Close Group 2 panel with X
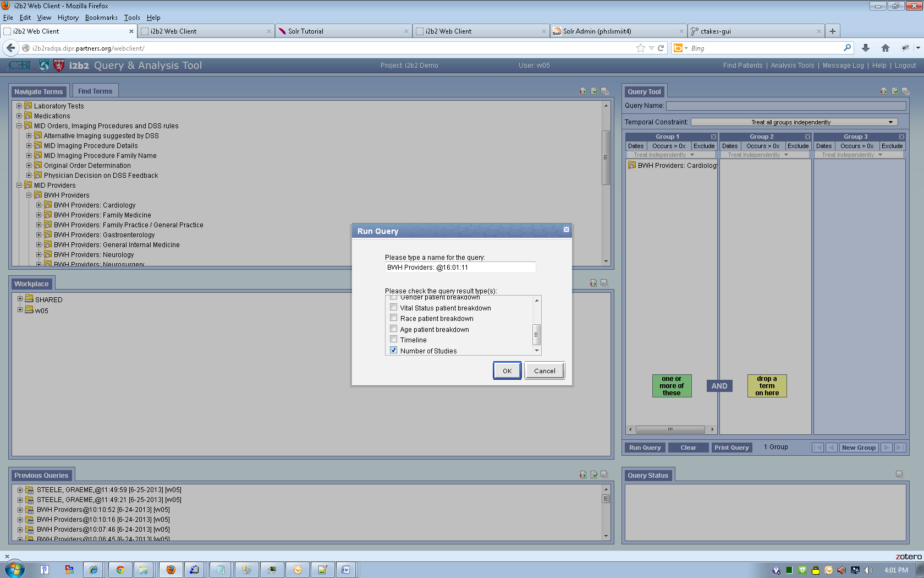The width and height of the screenshot is (924, 578). [x=807, y=137]
